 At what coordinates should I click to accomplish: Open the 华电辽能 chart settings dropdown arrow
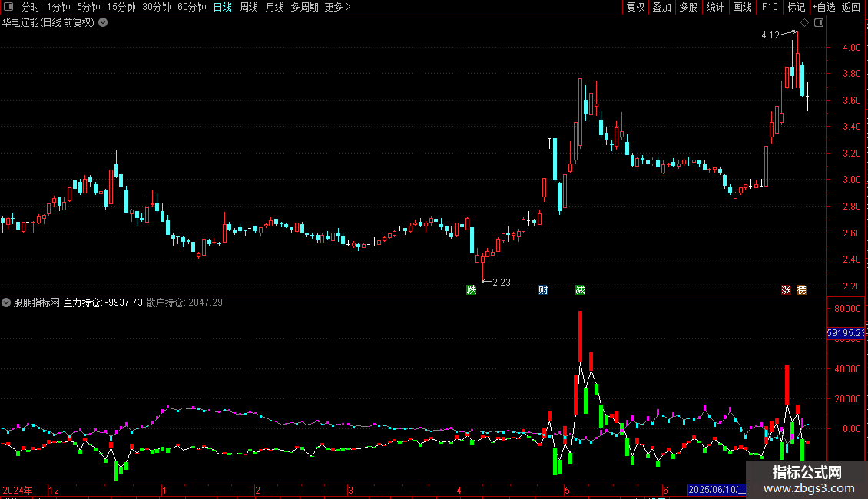(103, 23)
